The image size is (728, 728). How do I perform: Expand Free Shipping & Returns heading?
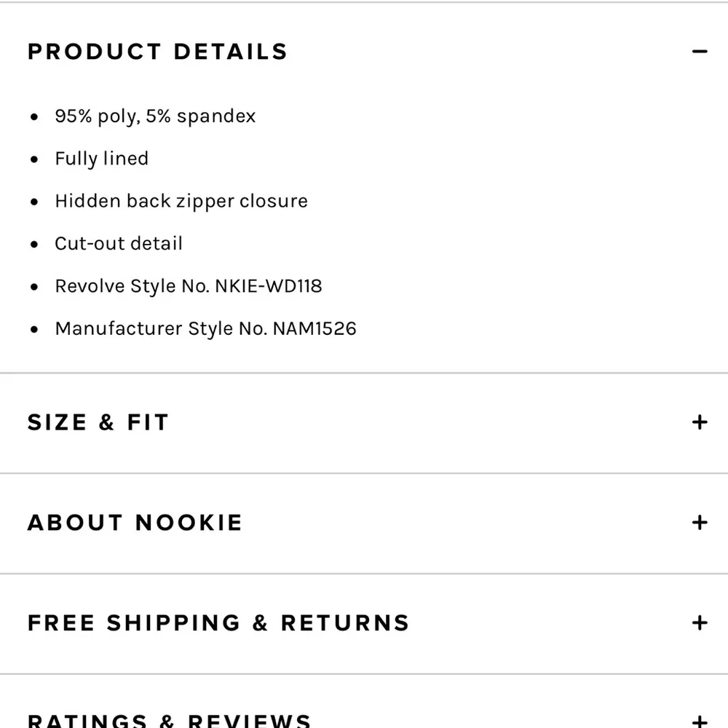218,623
